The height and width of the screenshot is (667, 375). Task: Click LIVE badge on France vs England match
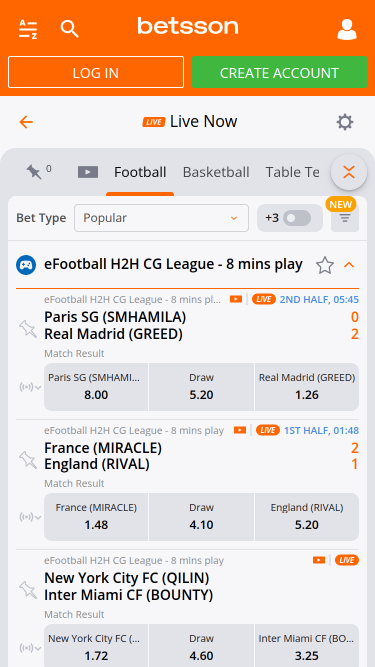[x=268, y=430]
